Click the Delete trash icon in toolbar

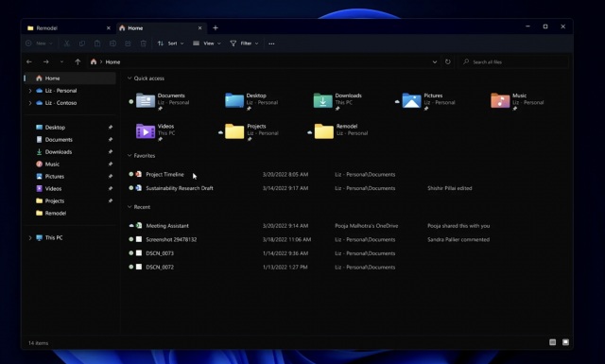tap(143, 43)
